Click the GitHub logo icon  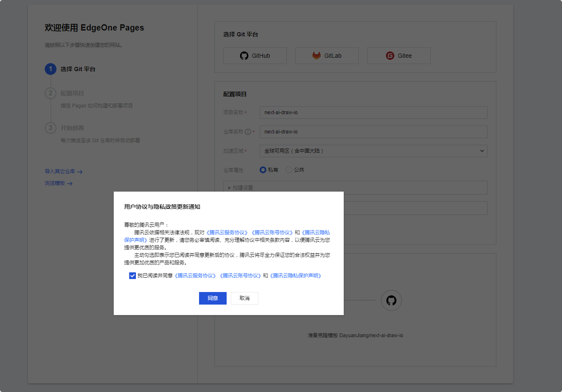click(244, 56)
